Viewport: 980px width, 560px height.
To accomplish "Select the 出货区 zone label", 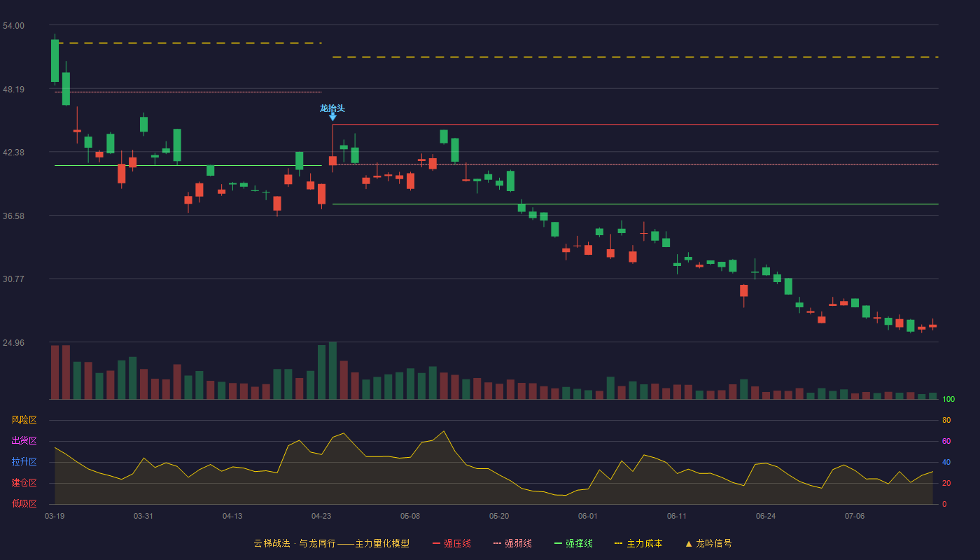I will pos(24,441).
